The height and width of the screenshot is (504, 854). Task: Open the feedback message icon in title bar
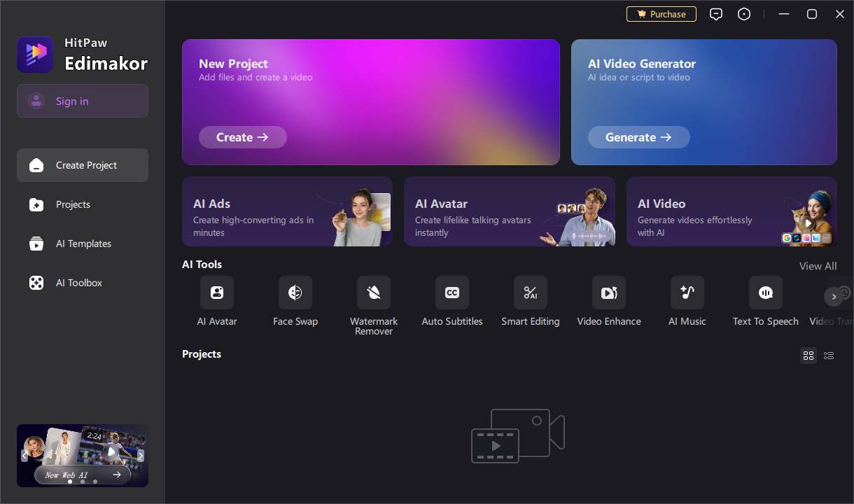tap(715, 14)
